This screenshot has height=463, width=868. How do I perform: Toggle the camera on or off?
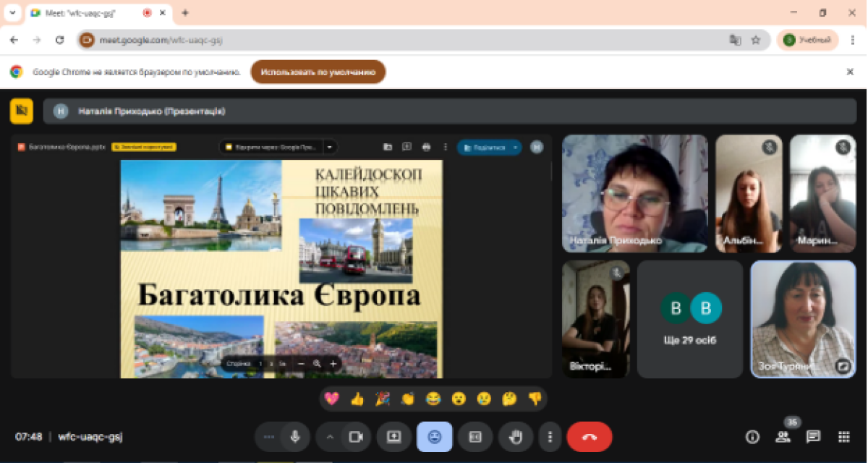click(x=355, y=437)
